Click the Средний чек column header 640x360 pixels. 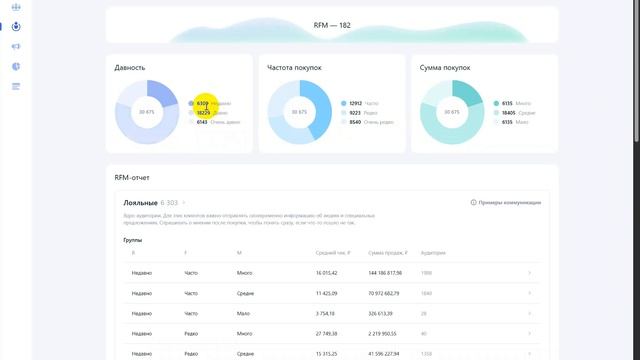[333, 253]
